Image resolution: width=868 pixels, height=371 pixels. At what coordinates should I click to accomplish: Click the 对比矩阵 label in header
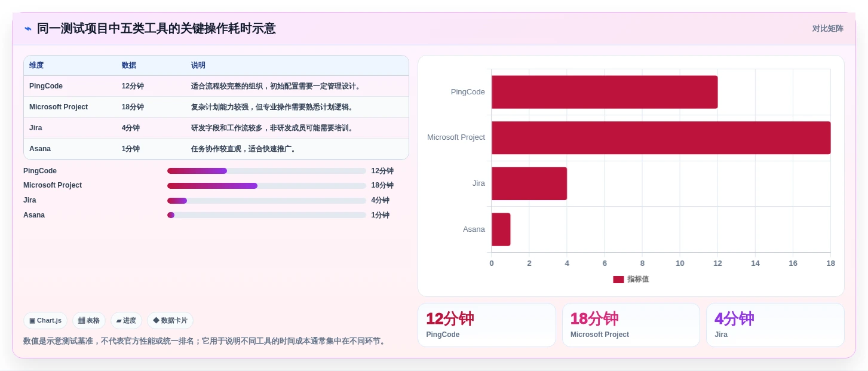[x=827, y=29]
